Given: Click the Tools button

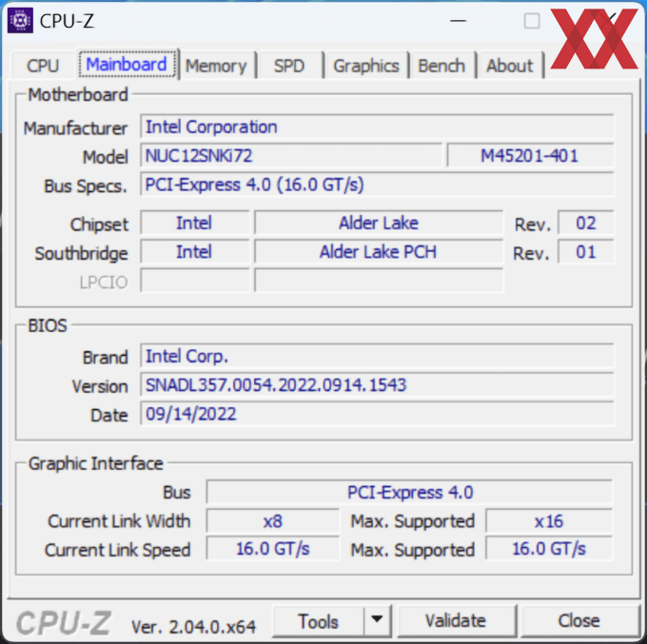Looking at the screenshot, I should click(x=319, y=621).
